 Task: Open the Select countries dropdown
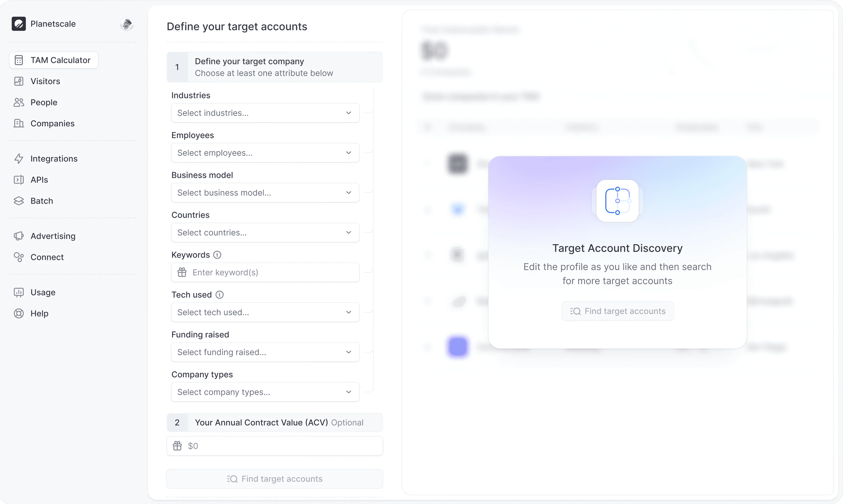coord(265,233)
